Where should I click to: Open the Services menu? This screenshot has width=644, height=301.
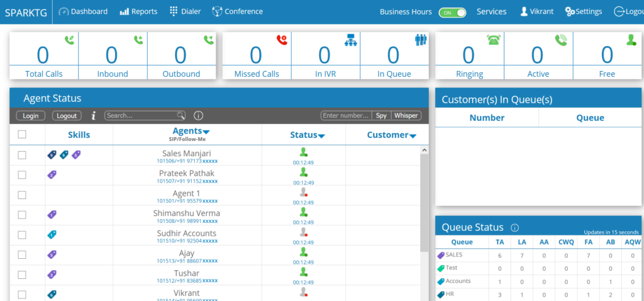point(491,12)
